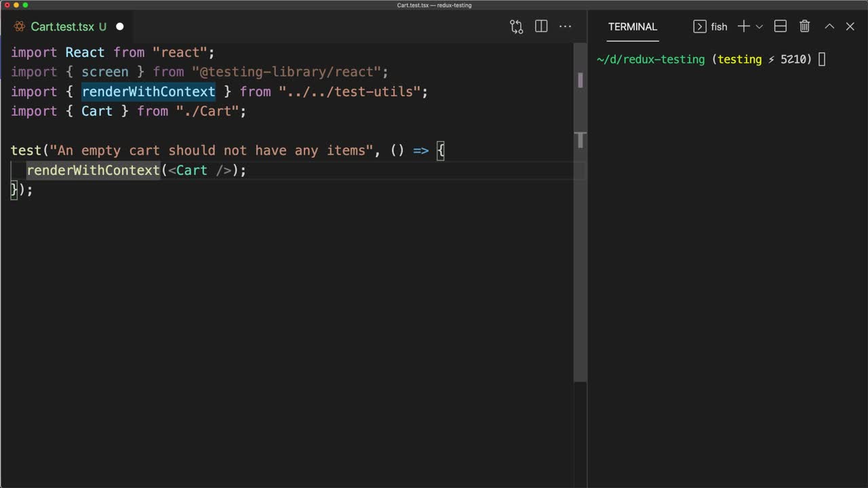Switch to the TERMINAL tab
868x488 pixels.
(x=632, y=26)
